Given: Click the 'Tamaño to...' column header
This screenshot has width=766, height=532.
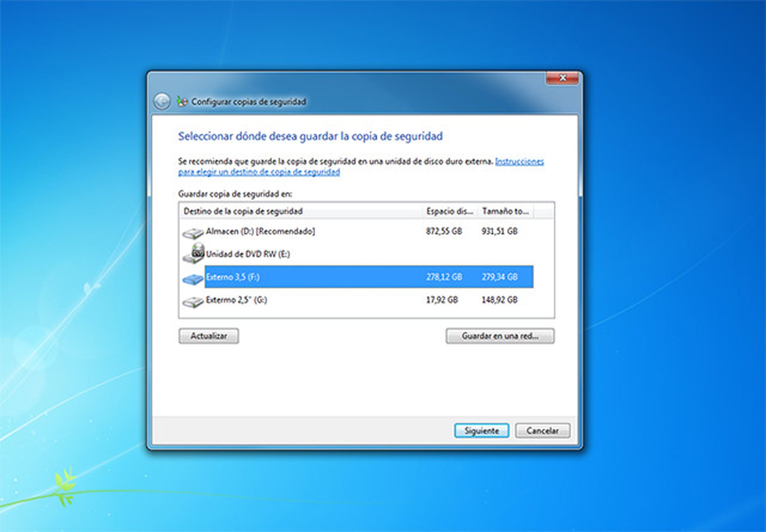Looking at the screenshot, I should pos(505,211).
